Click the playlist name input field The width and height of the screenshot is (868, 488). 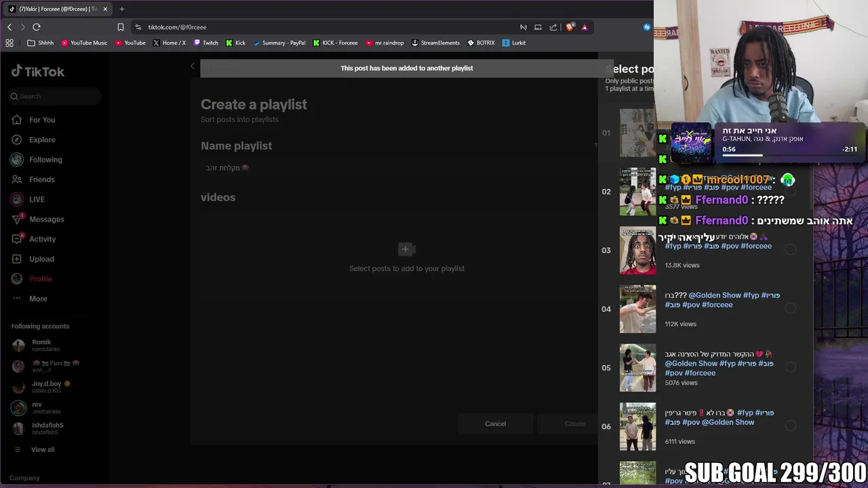[x=397, y=168]
